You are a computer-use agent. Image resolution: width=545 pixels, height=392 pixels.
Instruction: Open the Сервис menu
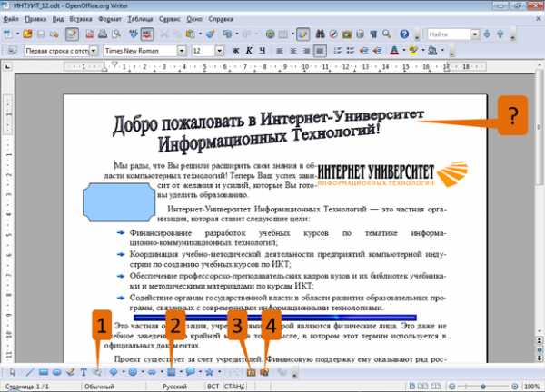[x=170, y=19]
